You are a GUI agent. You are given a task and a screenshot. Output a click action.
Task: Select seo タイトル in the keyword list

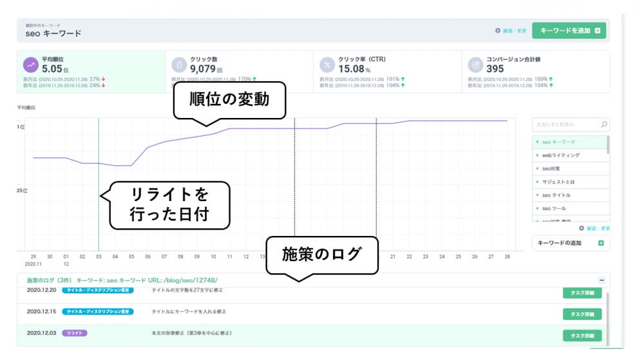570,195
